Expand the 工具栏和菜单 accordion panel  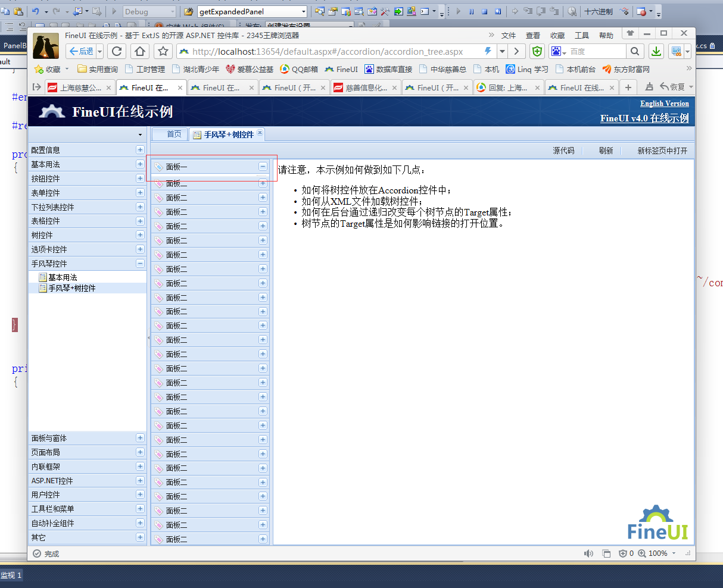tap(140, 509)
